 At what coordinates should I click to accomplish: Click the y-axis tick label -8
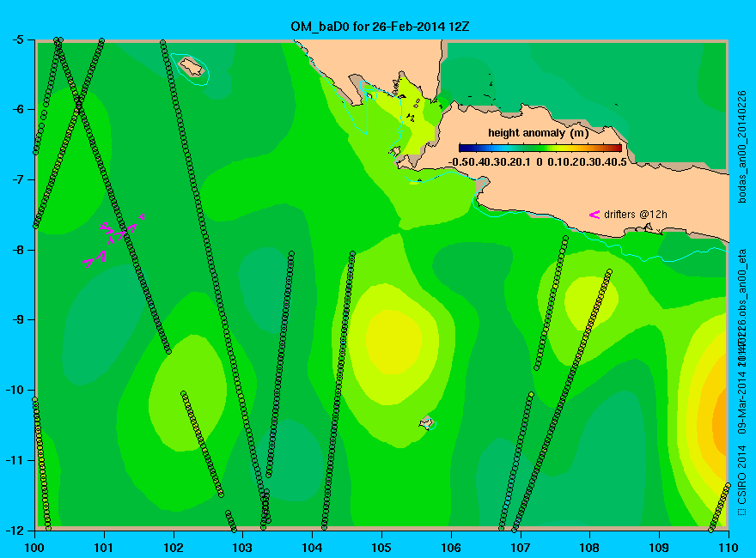(x=16, y=250)
